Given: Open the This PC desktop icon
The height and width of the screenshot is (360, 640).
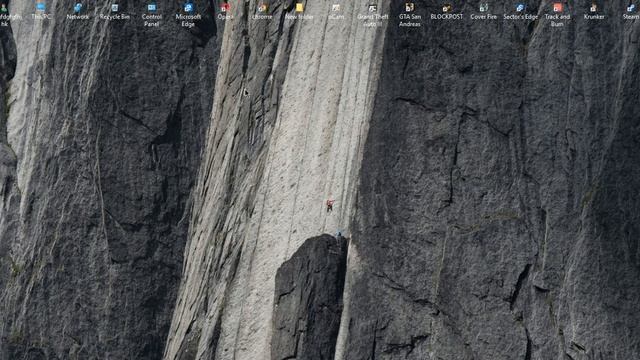Looking at the screenshot, I should tap(41, 11).
